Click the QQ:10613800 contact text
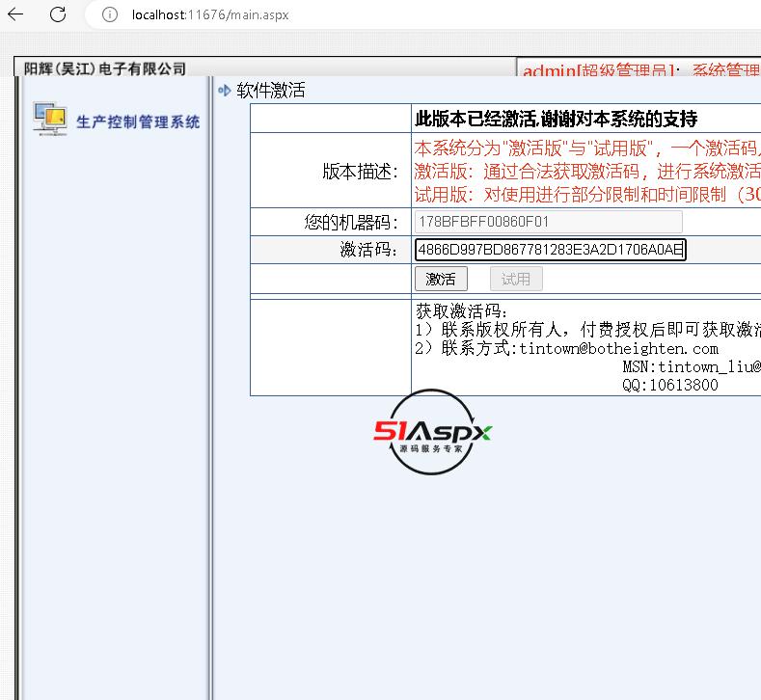Viewport: 761px width, 700px height. [669, 385]
